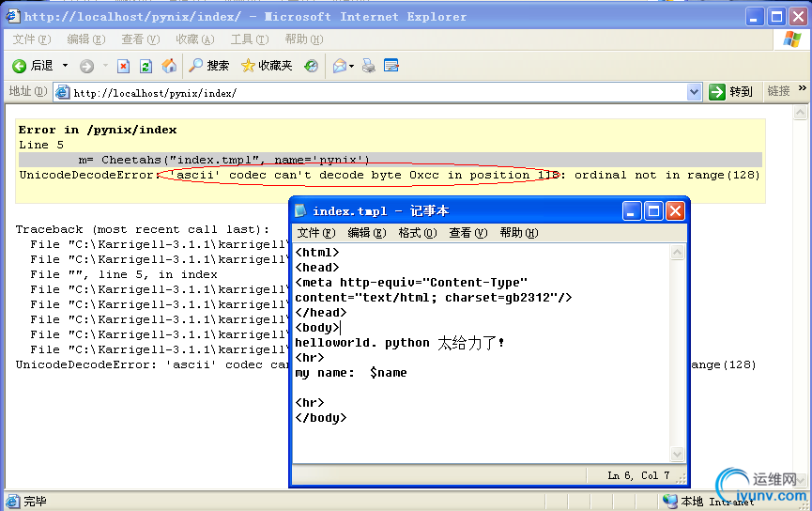Screen dimensions: 812x511
Task: Click the IE title bar icon
Action: [12, 17]
